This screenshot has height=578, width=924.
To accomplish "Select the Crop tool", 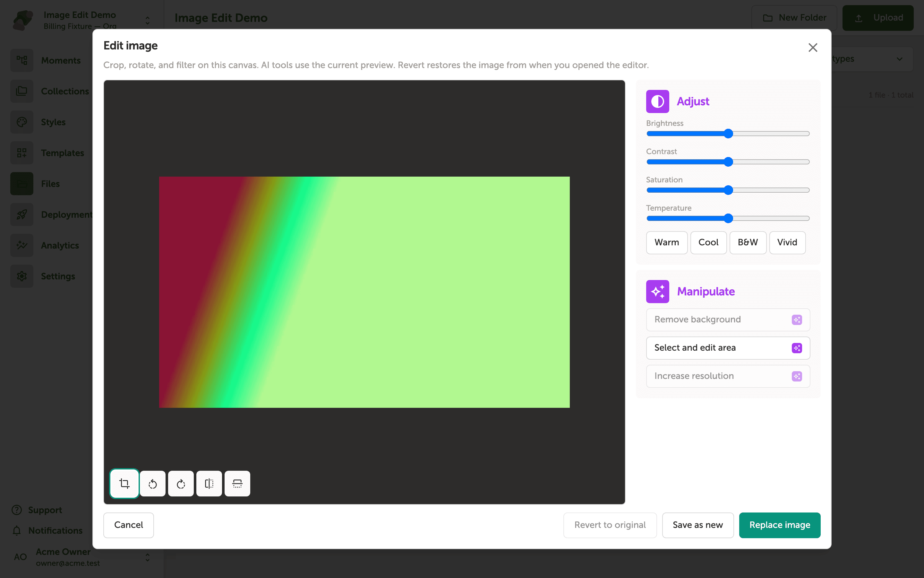I will 124,484.
